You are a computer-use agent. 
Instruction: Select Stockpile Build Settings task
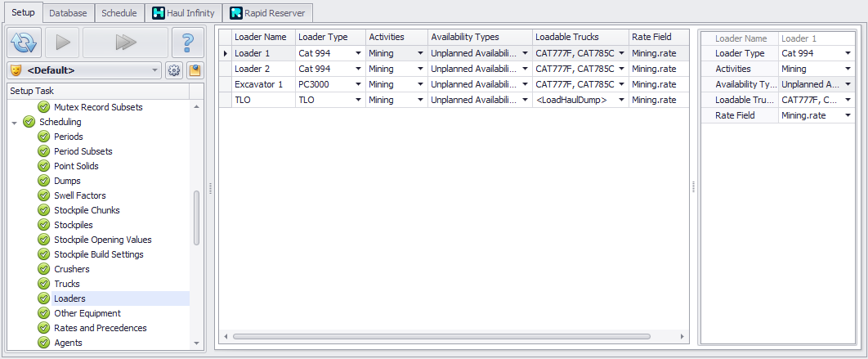(x=99, y=254)
